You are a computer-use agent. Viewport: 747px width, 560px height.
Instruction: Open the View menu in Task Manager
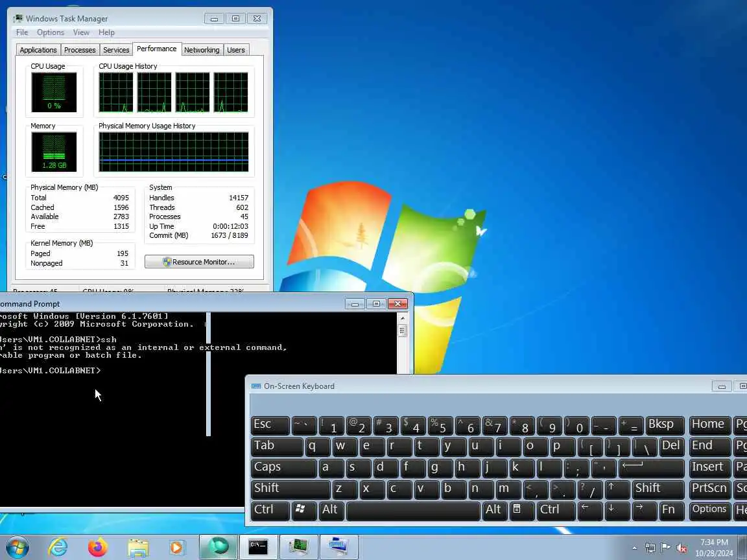(x=81, y=32)
